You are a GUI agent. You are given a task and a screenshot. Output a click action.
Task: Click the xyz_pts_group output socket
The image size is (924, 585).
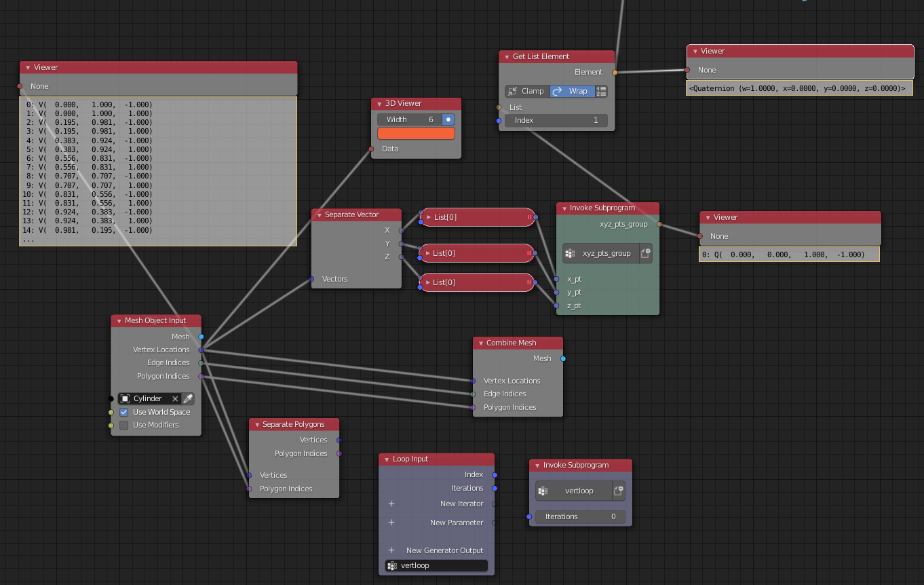659,224
